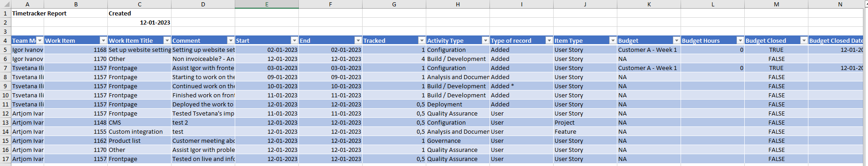Click the Custom integration title cell
868x166 pixels.
(139, 131)
